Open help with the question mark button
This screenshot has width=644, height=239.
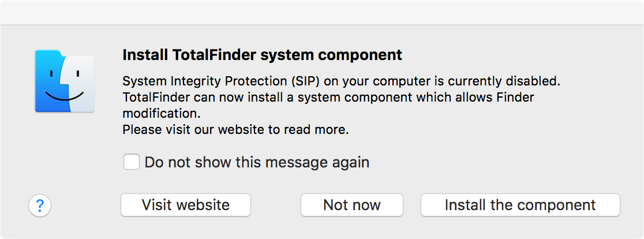[40, 205]
